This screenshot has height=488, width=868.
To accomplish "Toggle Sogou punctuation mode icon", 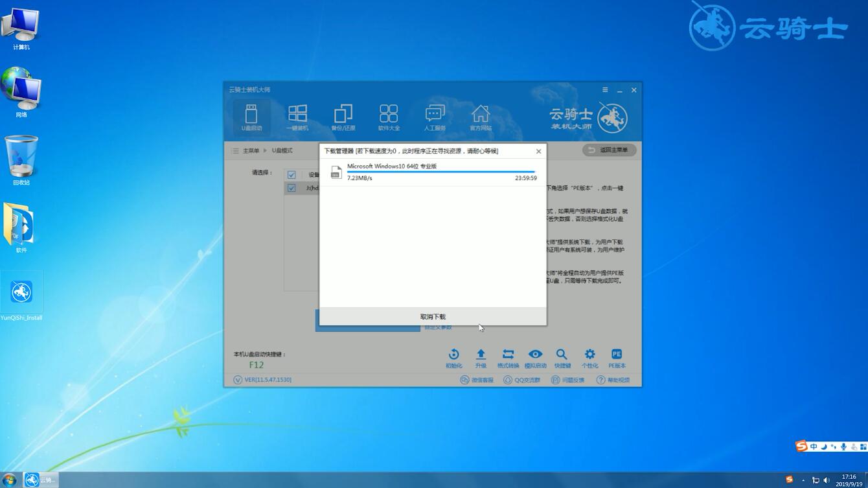I will [x=833, y=447].
